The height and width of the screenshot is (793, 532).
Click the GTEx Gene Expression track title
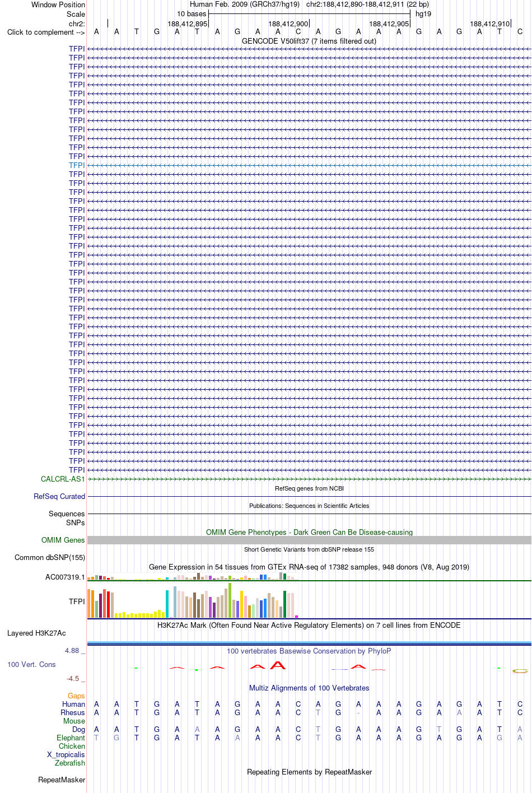pyautogui.click(x=309, y=567)
